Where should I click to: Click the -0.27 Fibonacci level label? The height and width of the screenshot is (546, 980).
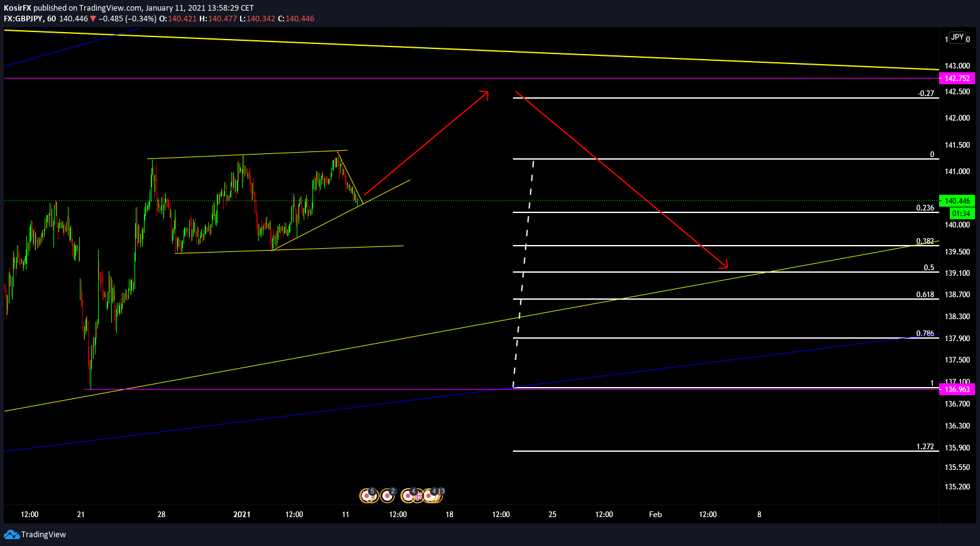(x=926, y=94)
